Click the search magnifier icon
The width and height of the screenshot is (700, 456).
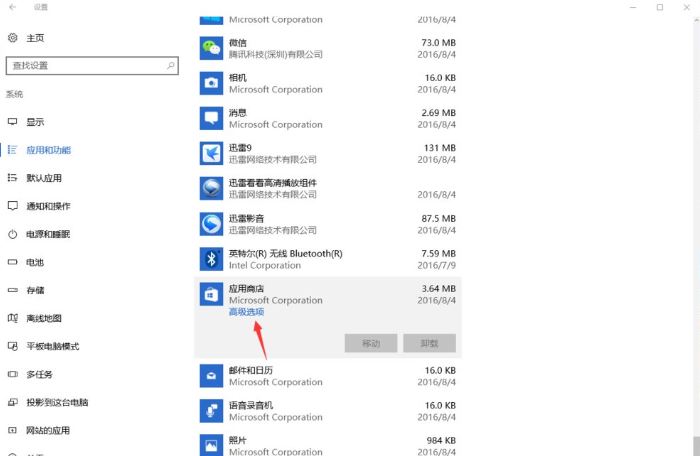171,66
